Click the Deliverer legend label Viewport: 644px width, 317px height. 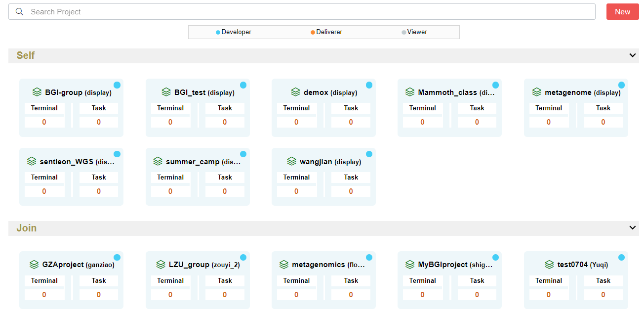pos(329,32)
